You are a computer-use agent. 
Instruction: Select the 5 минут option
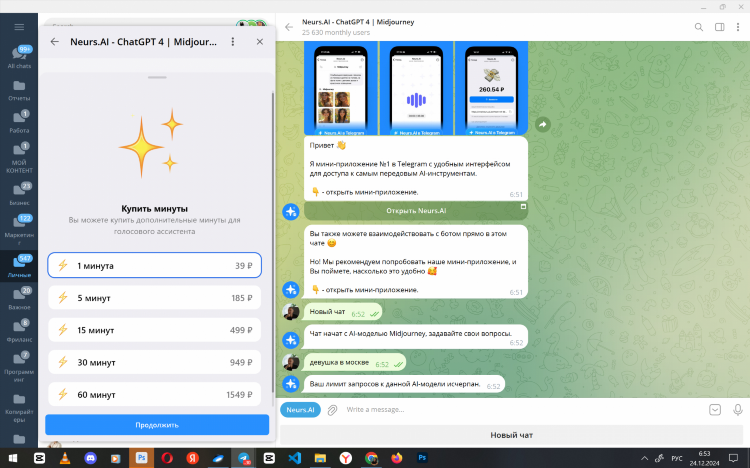tap(154, 298)
